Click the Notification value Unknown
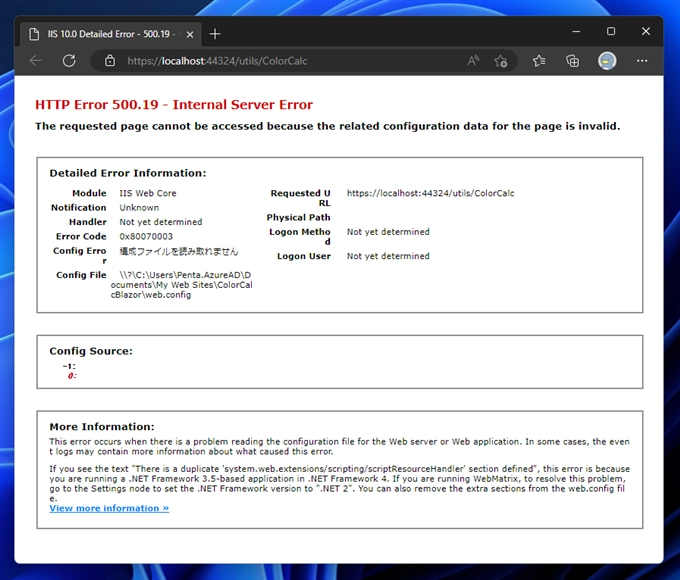 point(139,207)
